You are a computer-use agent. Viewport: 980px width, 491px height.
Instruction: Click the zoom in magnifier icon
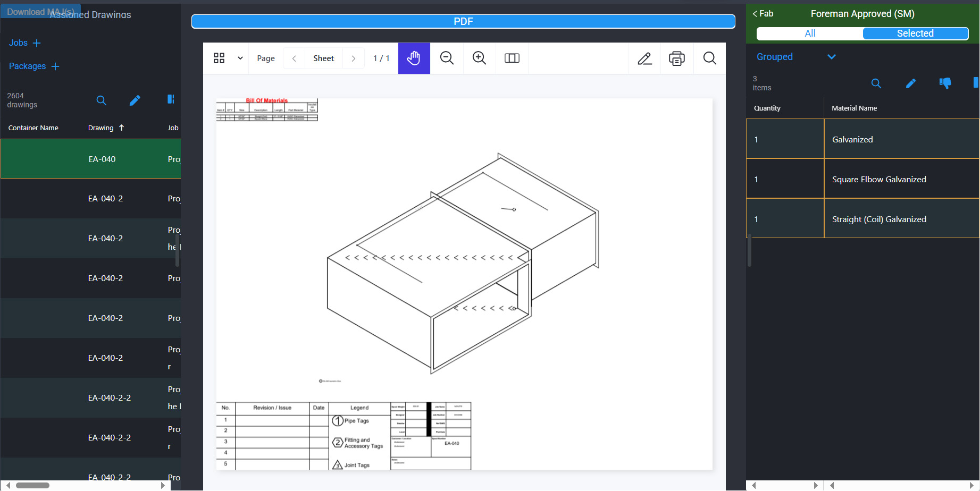pyautogui.click(x=479, y=58)
